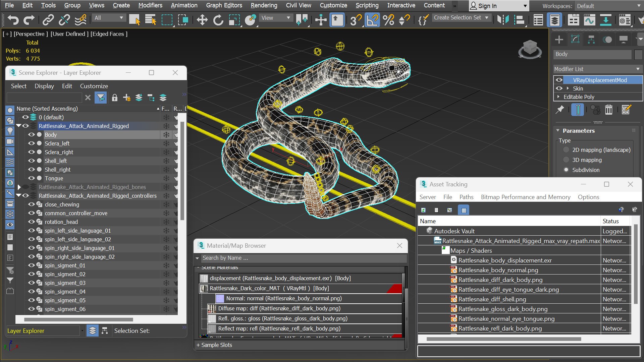
Task: Click the Undo arrow in the main toolbar
Action: [x=13, y=20]
